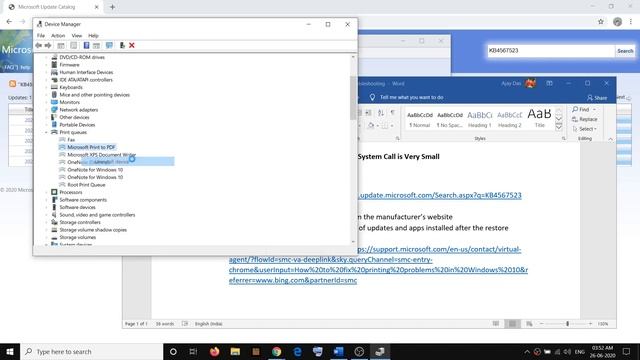
Task: Click the bookmark star icon in Chrome
Action: [x=601, y=22]
